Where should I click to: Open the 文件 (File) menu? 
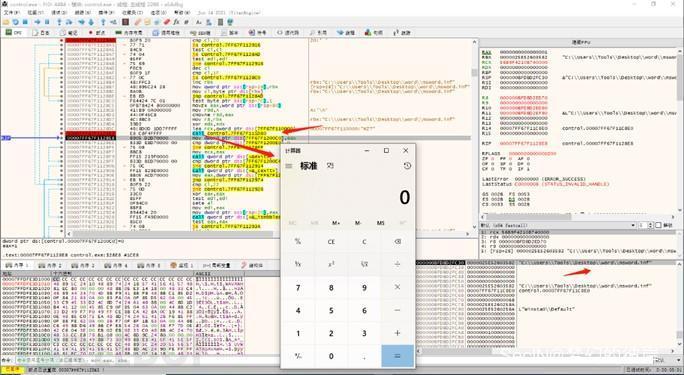11,13
